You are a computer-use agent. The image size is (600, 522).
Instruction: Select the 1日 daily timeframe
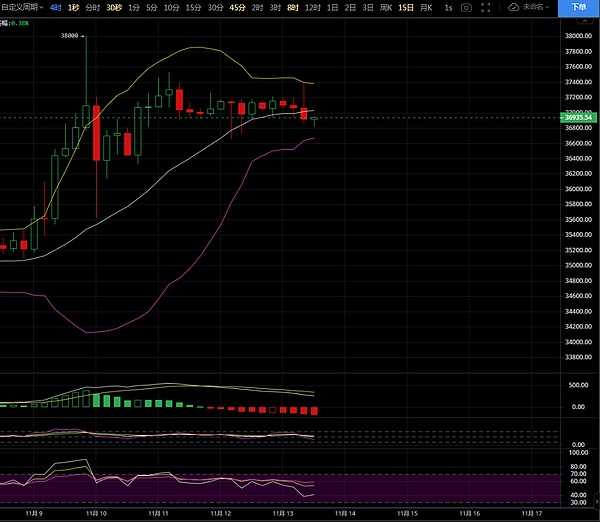pos(332,7)
